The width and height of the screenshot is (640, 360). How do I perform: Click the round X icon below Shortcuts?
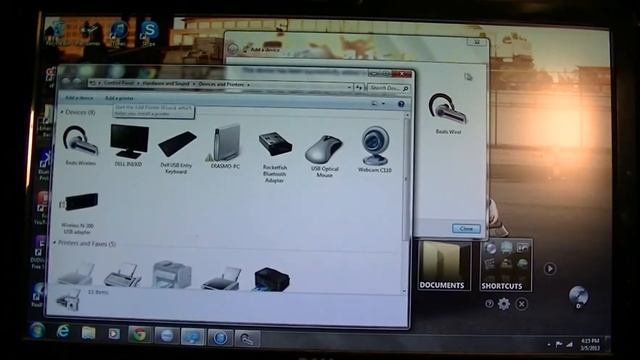(521, 304)
